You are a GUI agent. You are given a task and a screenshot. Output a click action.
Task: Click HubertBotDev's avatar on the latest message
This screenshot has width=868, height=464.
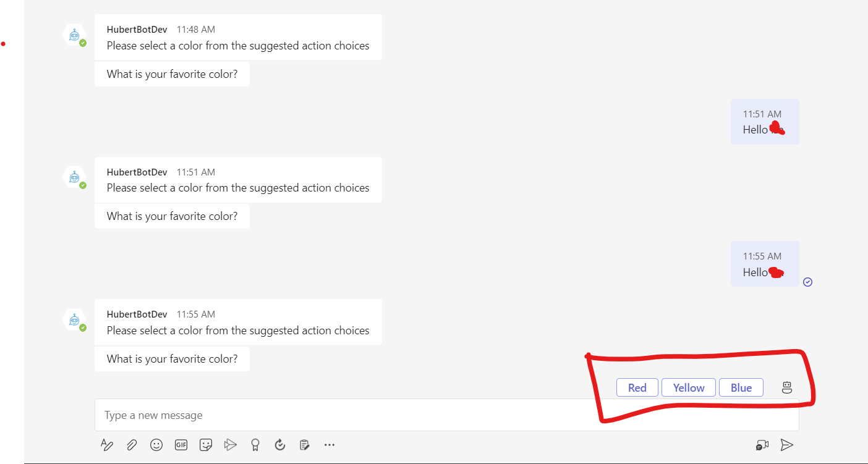click(74, 320)
